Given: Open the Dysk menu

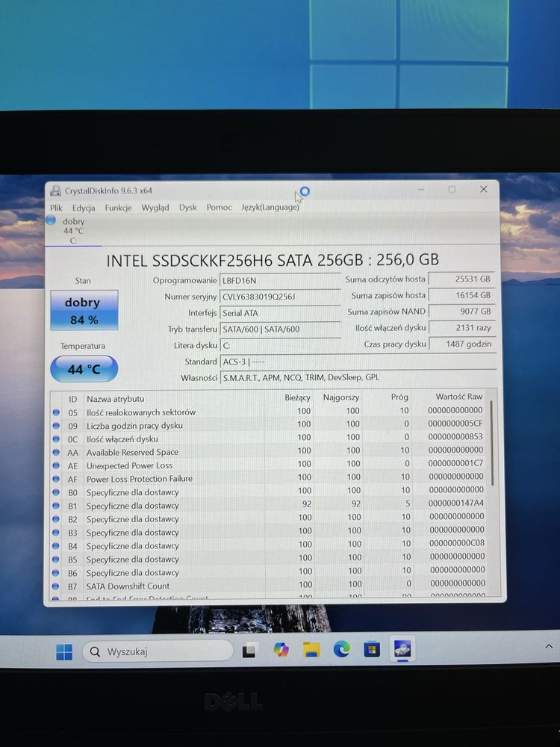Looking at the screenshot, I should point(187,208).
